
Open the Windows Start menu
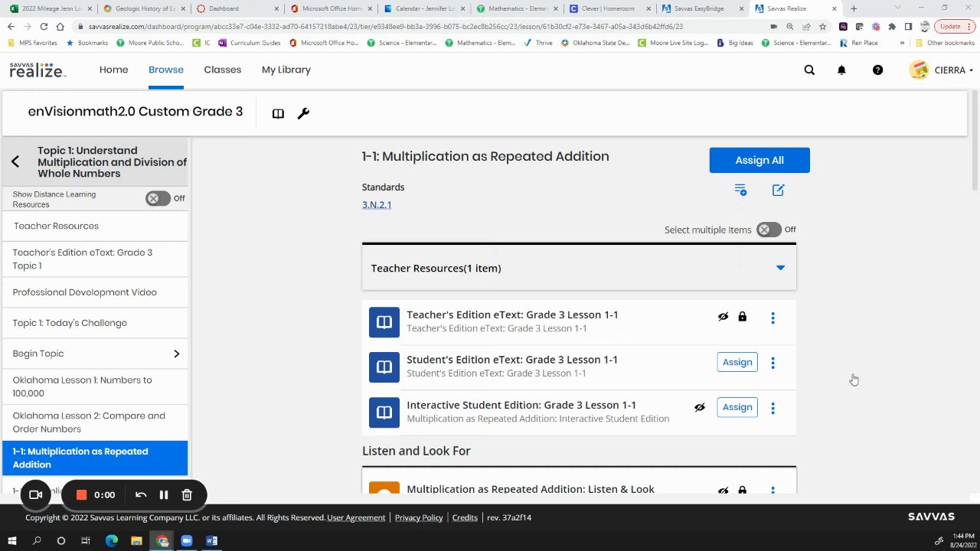point(12,540)
